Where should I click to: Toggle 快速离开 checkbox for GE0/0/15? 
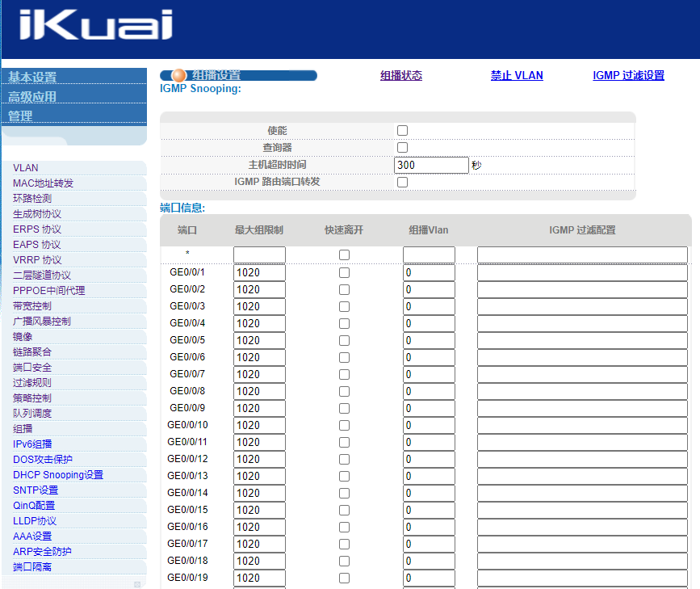pos(344,511)
